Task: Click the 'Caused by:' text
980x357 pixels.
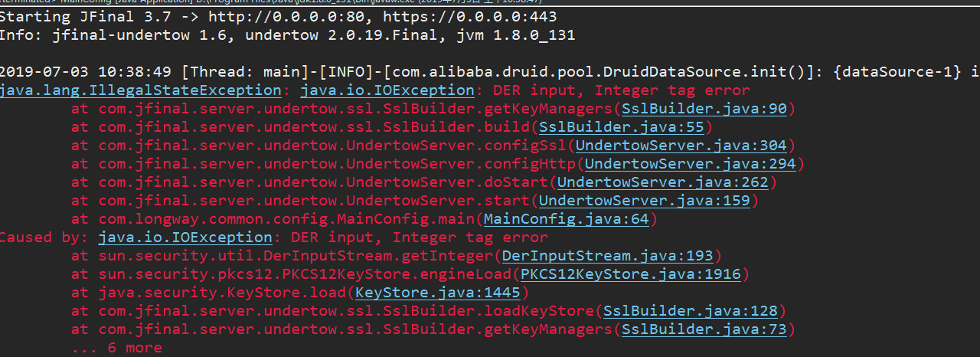Action: 44,237
